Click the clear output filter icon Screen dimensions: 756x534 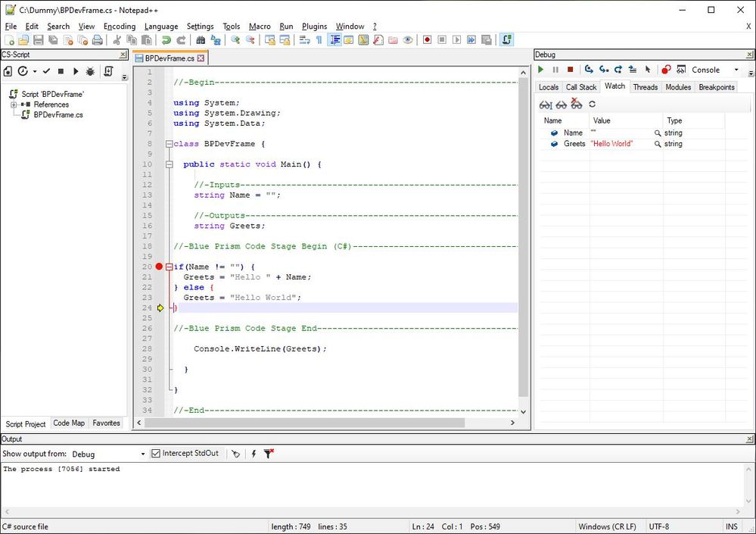click(269, 454)
